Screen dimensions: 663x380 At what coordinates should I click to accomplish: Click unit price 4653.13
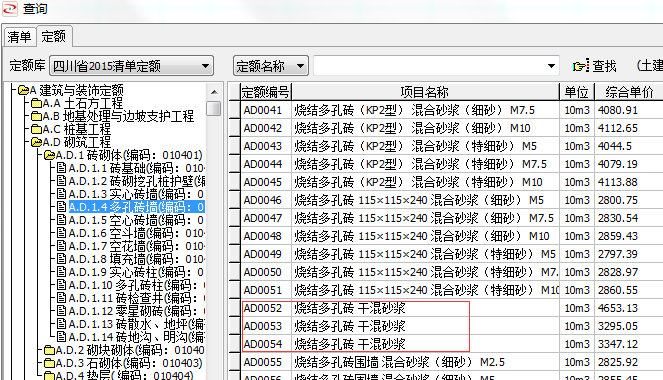coord(617,308)
